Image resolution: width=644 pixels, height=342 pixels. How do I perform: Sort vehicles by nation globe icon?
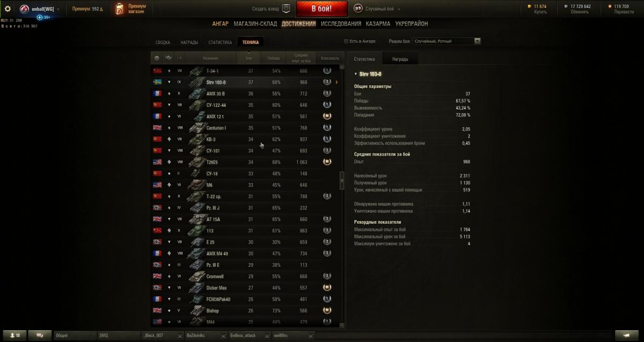[157, 58]
